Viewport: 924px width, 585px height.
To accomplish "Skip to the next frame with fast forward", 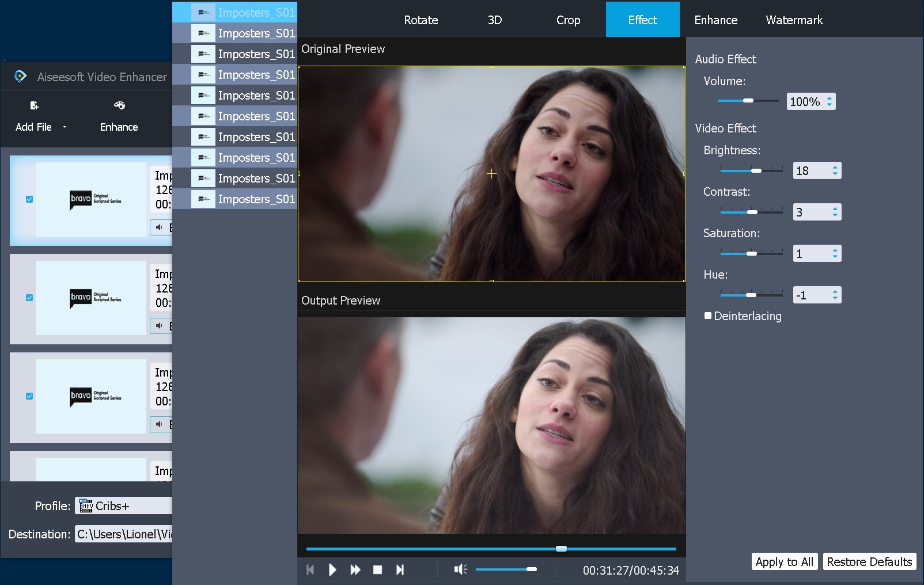I will (x=355, y=569).
